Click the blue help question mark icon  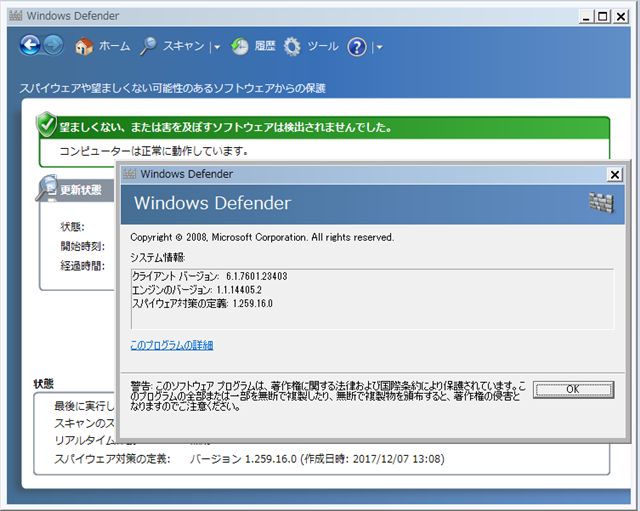[357, 47]
